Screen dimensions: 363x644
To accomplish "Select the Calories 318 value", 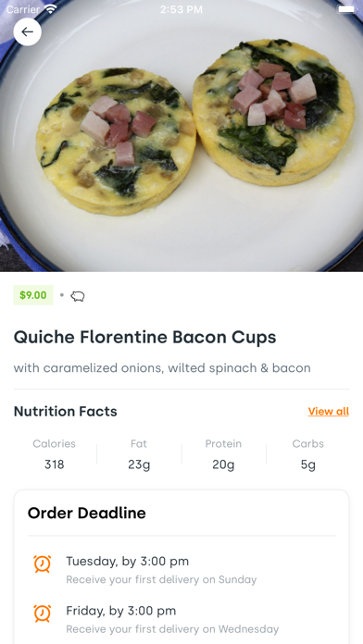I will point(55,464).
